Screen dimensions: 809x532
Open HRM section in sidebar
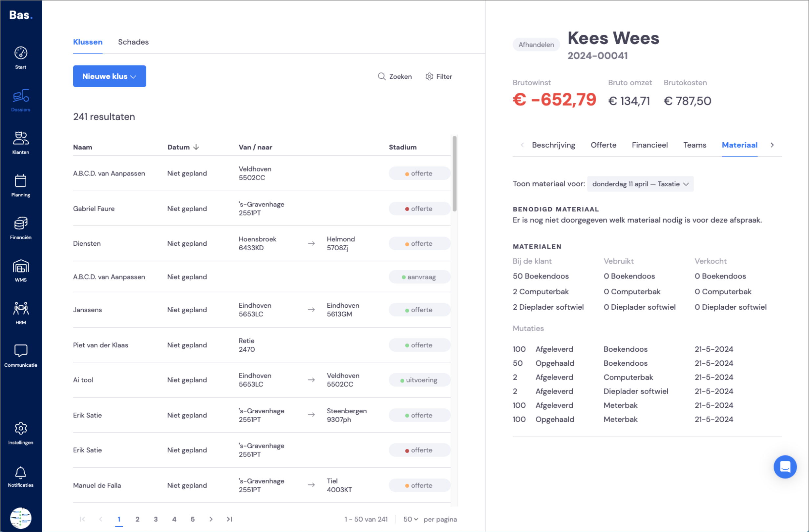point(21,313)
